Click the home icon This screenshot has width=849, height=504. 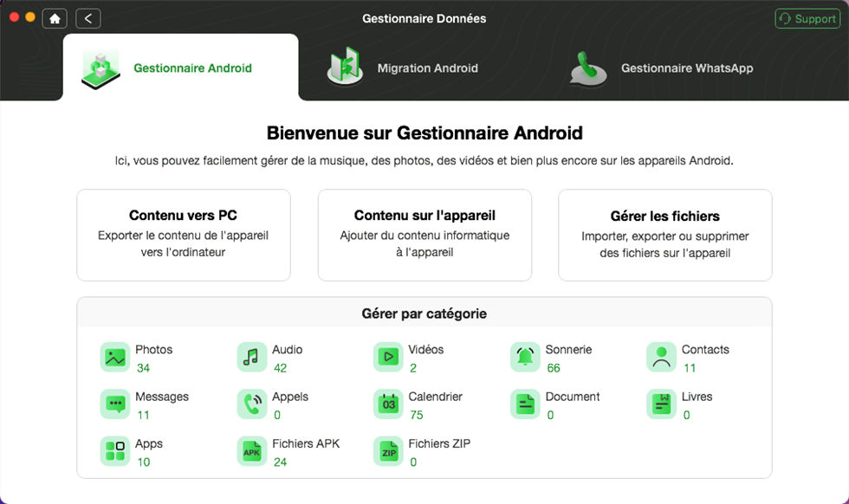tap(55, 17)
